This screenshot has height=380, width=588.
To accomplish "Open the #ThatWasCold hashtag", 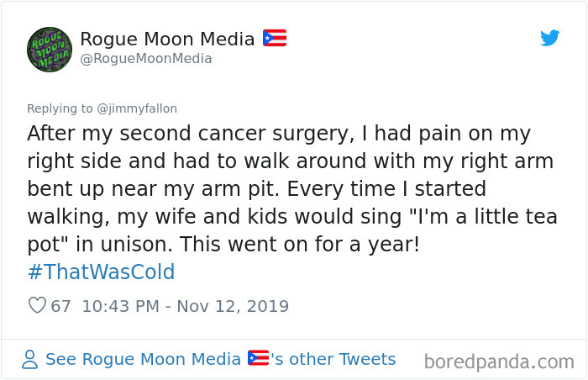I will (x=101, y=272).
